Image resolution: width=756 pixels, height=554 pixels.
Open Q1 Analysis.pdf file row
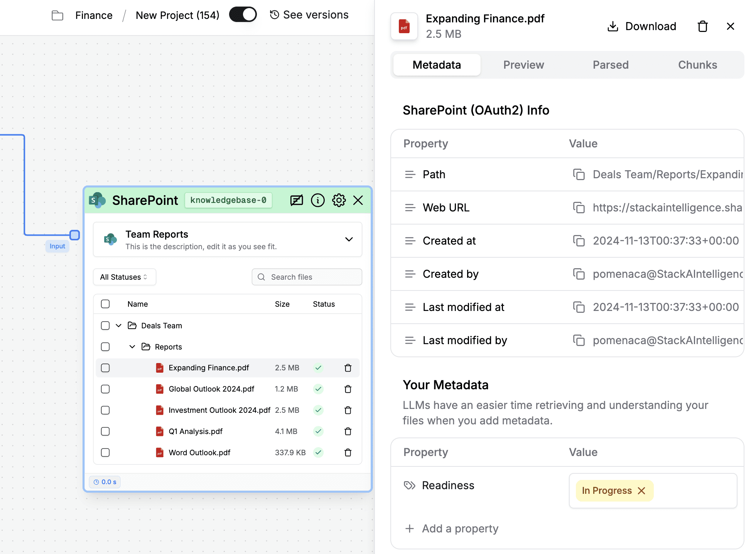228,431
